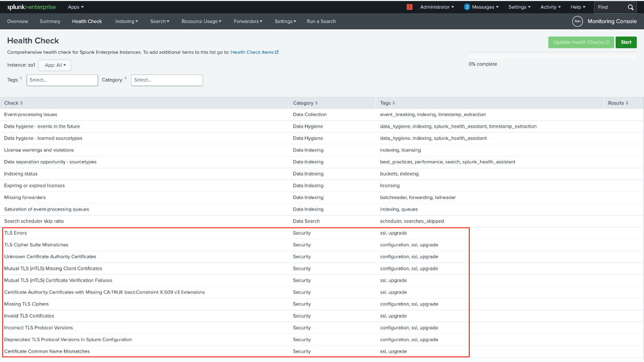Viewport: 644px width, 362px height.
Task: Click the App circle icon near Monitoring Console
Action: [577, 21]
